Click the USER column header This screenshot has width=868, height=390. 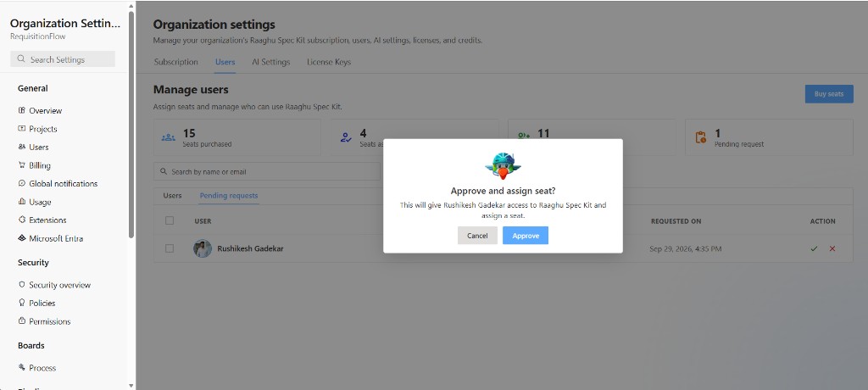tap(203, 221)
